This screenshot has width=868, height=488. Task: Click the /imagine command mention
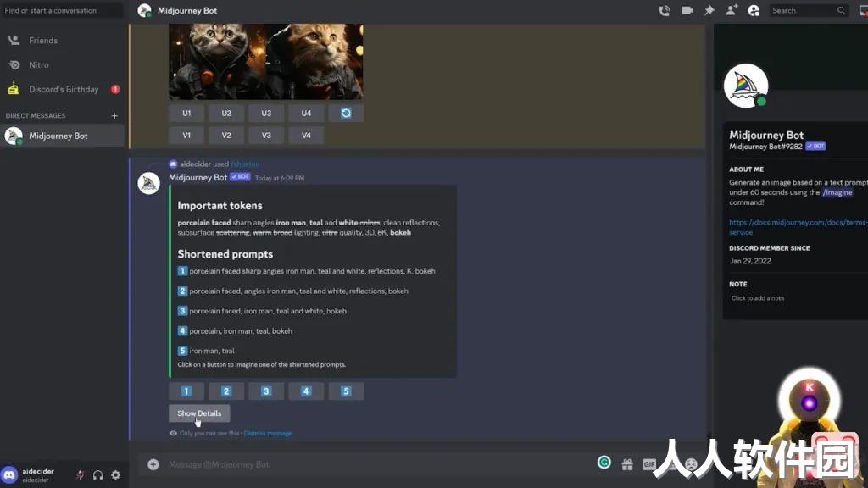pyautogui.click(x=837, y=192)
